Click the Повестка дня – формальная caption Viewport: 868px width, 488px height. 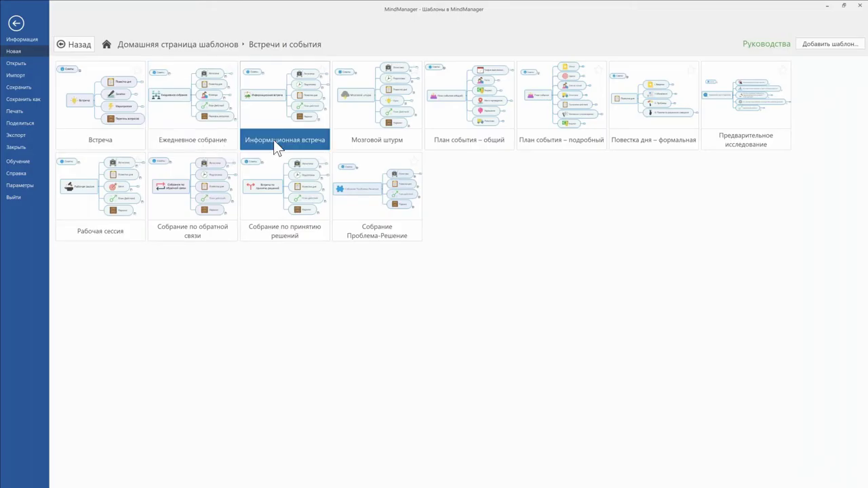click(x=654, y=140)
